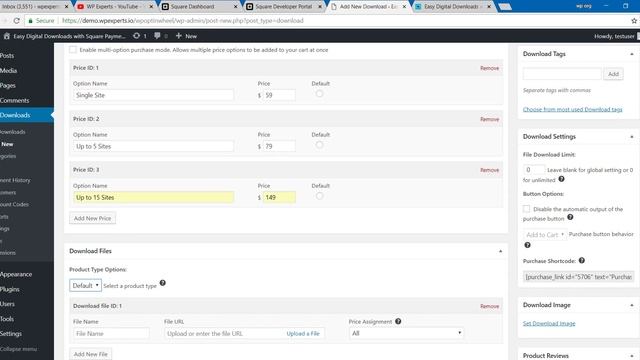Image resolution: width=640 pixels, height=360 pixels.
Task: Focus the Up to 5 Sites name field
Action: click(x=153, y=146)
